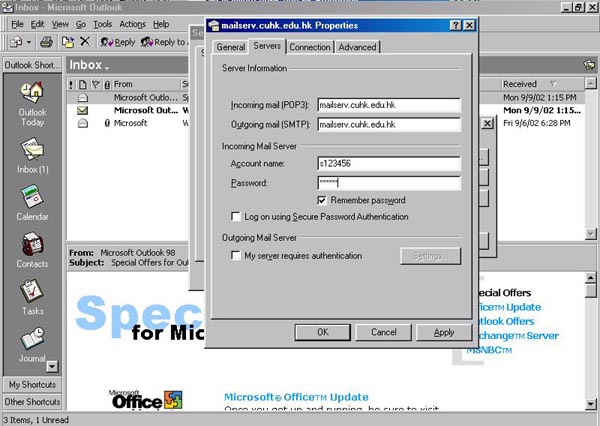Open the New Mail dropdown arrow
This screenshot has height=426, width=600.
[28, 42]
